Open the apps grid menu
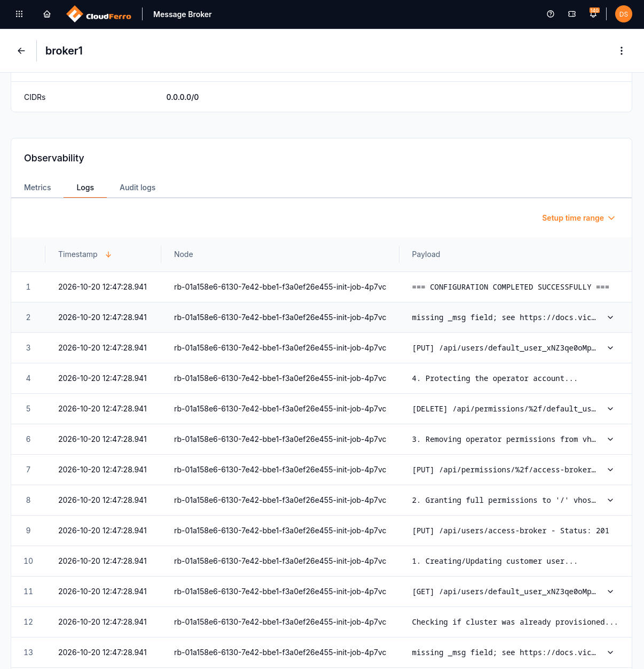The height and width of the screenshot is (669, 644). point(19,14)
